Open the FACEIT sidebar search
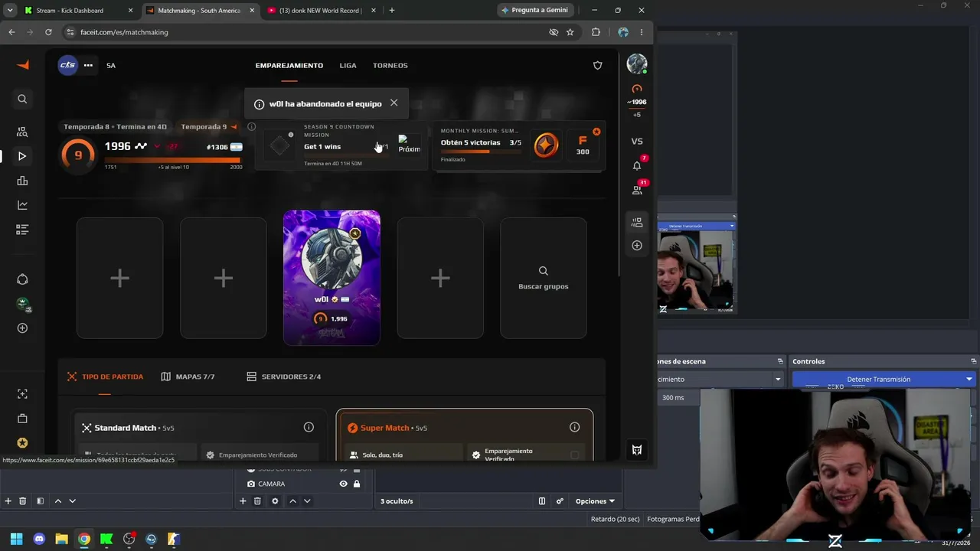This screenshot has width=980, height=551. (x=22, y=99)
